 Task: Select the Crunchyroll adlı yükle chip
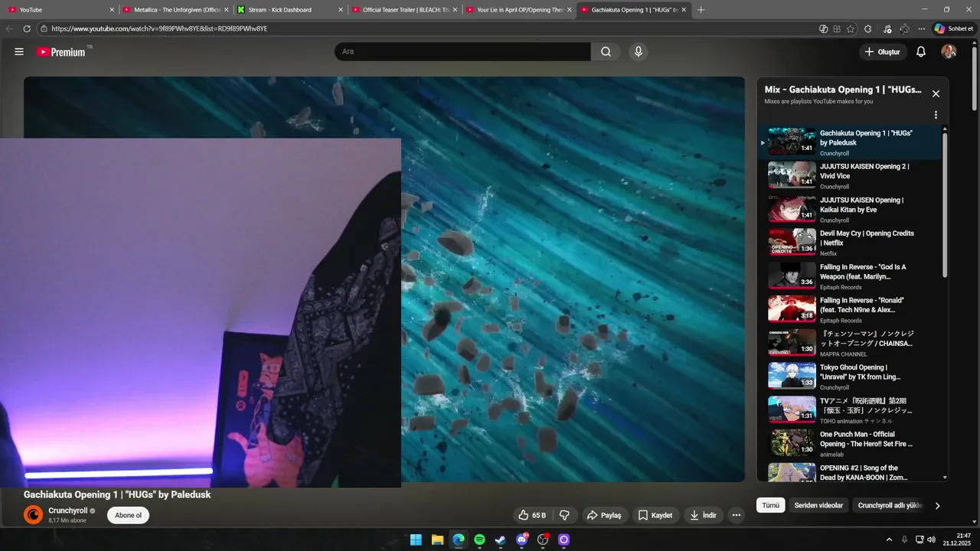890,505
